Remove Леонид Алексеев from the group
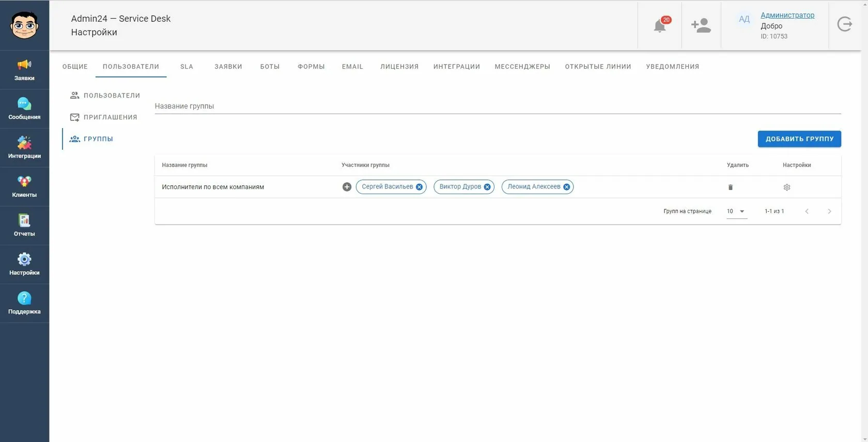 click(x=567, y=187)
